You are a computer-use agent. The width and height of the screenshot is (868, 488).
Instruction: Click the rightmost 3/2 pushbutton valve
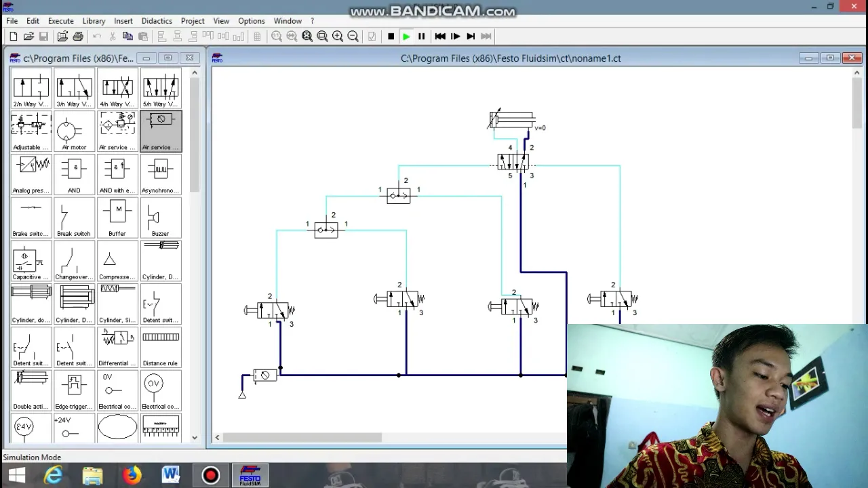[613, 299]
